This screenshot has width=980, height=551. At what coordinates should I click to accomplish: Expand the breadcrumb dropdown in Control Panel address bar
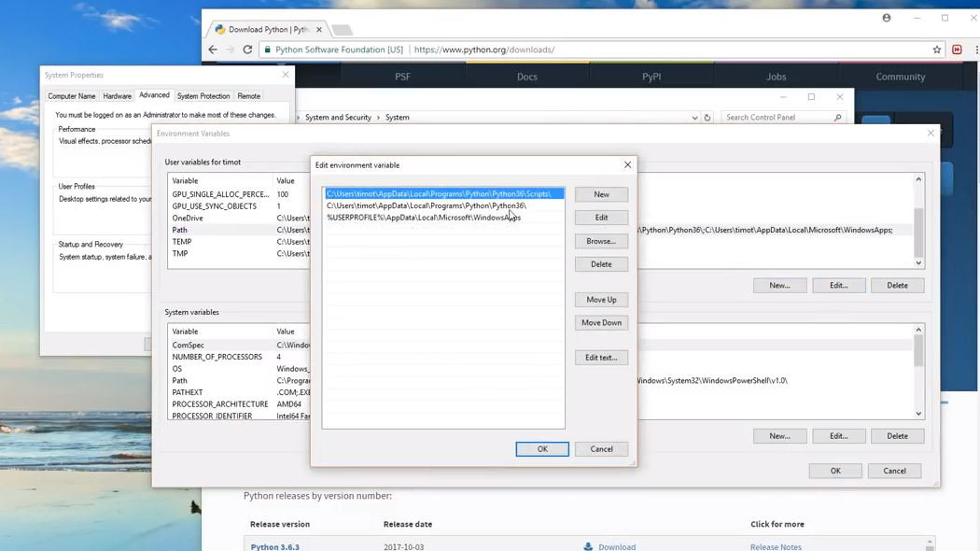point(693,117)
